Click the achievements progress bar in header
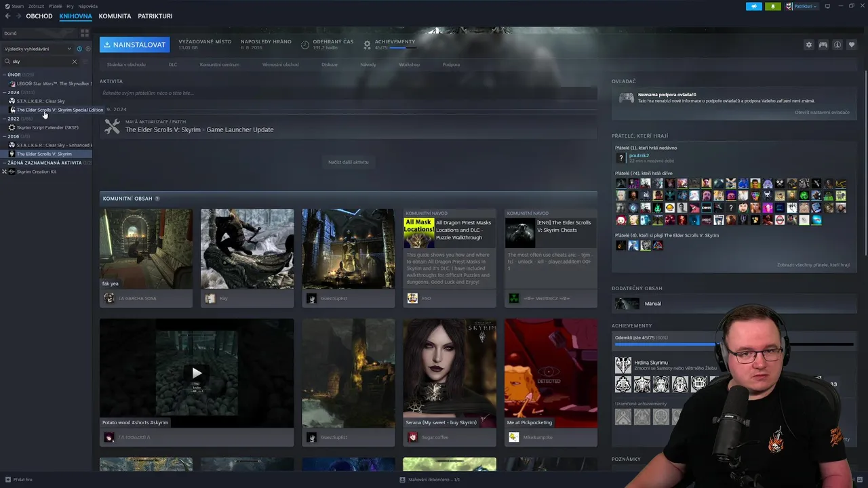This screenshot has height=488, width=868. tap(403, 48)
